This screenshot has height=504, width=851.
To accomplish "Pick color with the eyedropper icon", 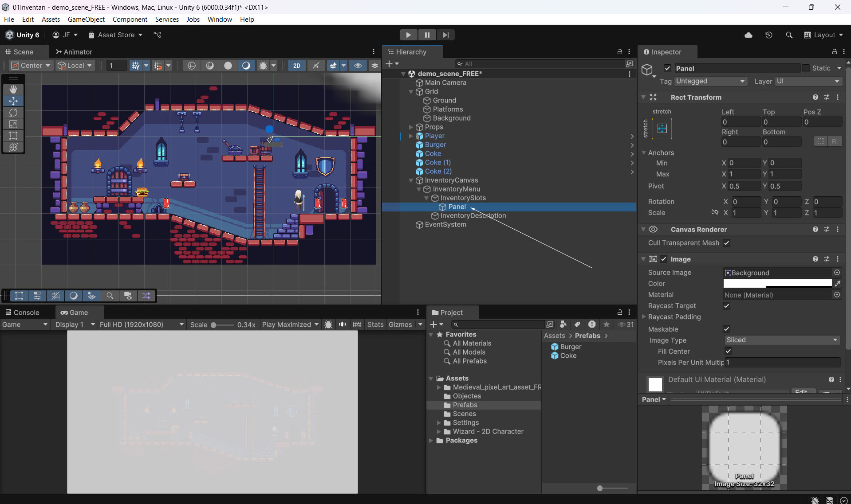I will (x=837, y=284).
